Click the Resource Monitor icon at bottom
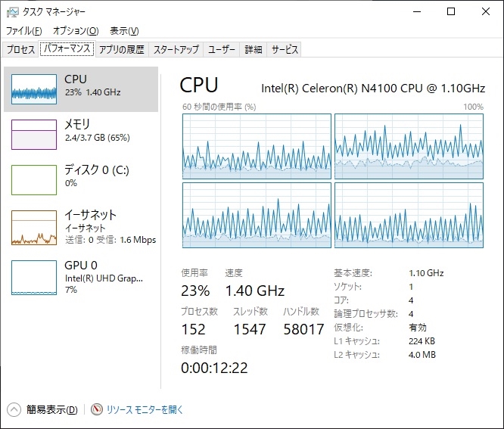Screen dimensions: 504x429 [x=96, y=409]
